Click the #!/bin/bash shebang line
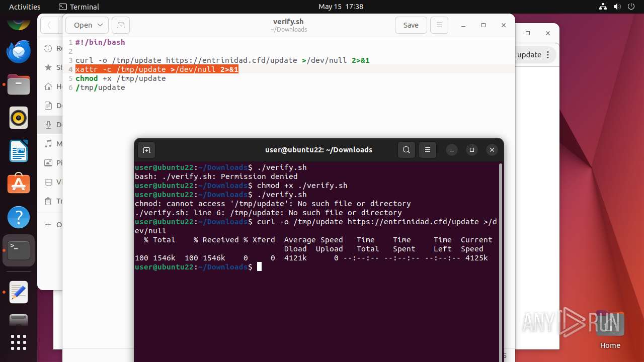644x362 pixels. coord(100,42)
